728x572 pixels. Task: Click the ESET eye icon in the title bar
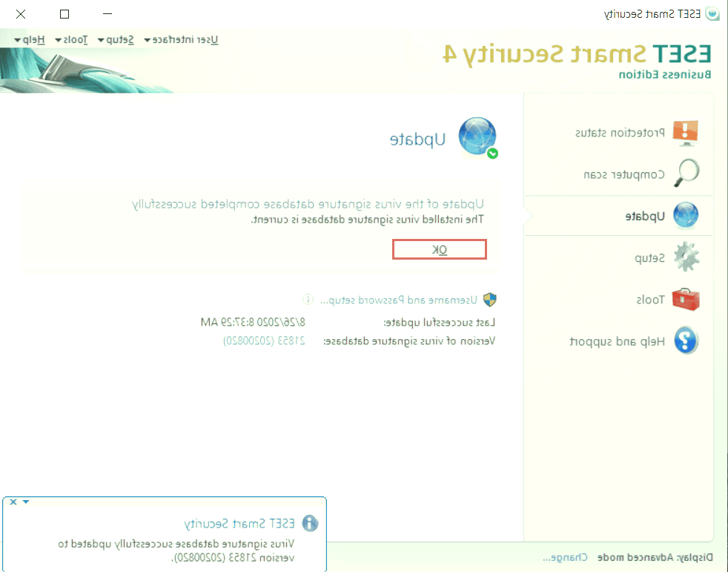point(712,13)
